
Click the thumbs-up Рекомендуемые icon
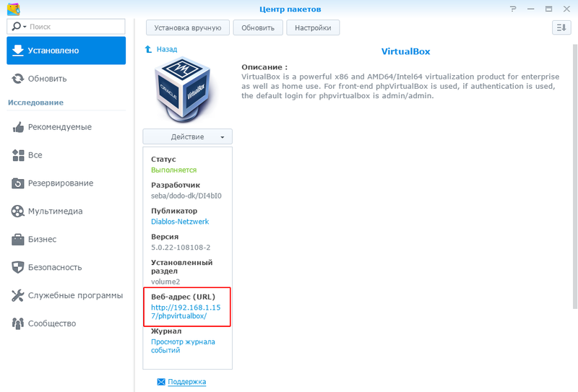18,127
